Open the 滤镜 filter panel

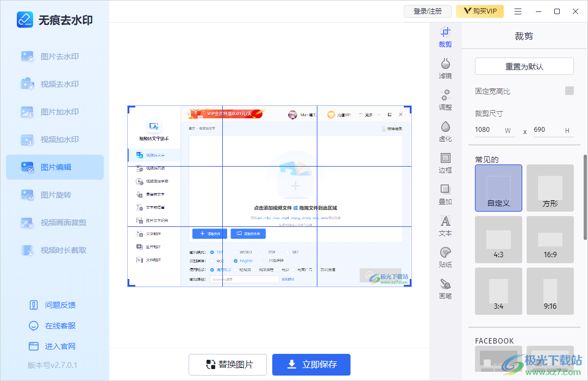pos(445,68)
